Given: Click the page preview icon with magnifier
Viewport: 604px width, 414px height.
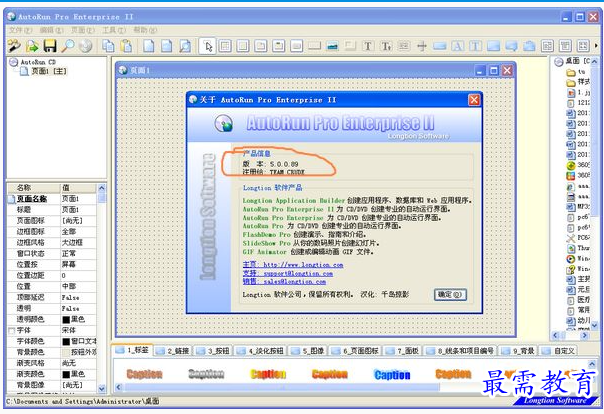Looking at the screenshot, I should (x=185, y=46).
